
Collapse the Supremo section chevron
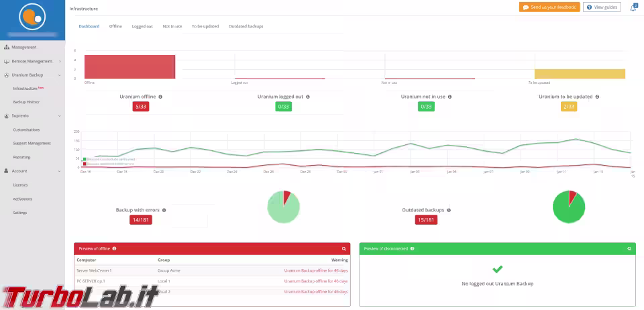[x=60, y=116]
